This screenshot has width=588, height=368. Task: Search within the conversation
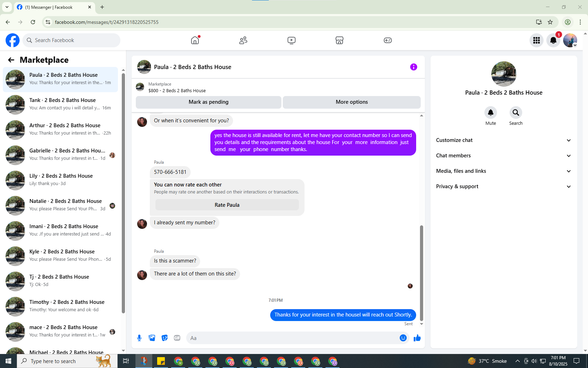(516, 113)
